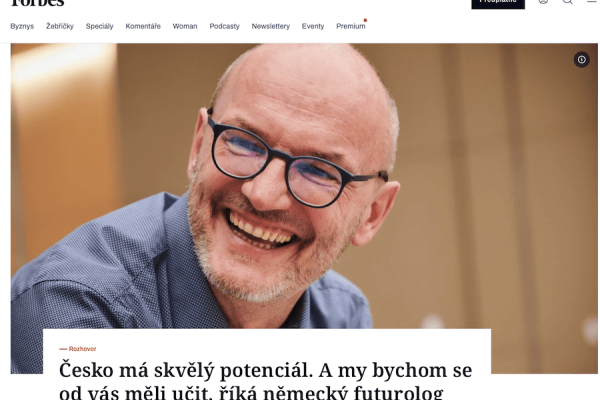Image resolution: width=600 pixels, height=400 pixels.
Task: Open the Newslettery page
Action: tap(271, 26)
